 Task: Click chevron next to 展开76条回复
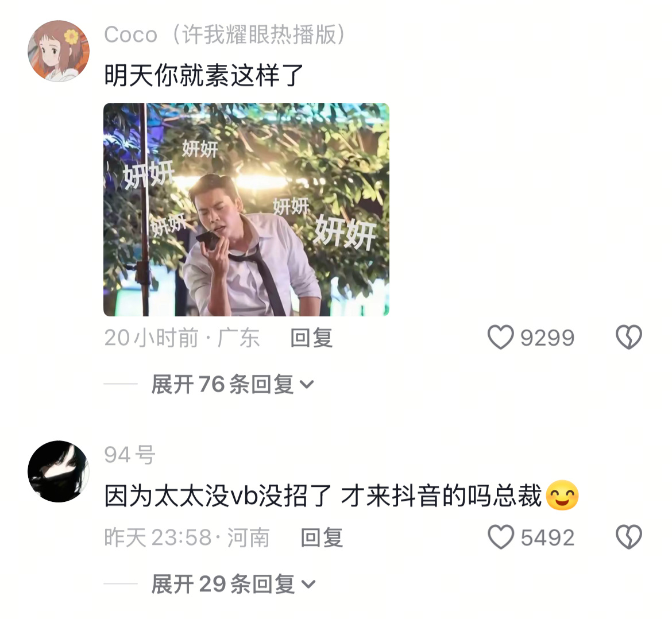pyautogui.click(x=307, y=385)
